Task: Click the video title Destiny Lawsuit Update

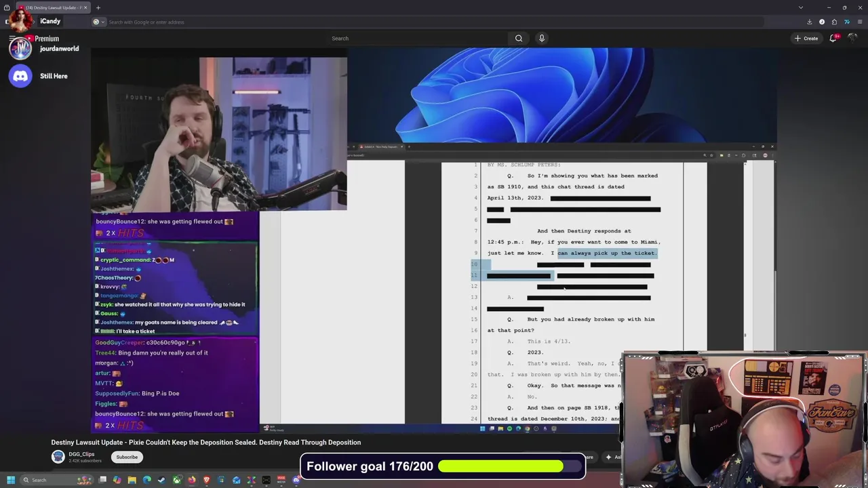Action: 206,443
